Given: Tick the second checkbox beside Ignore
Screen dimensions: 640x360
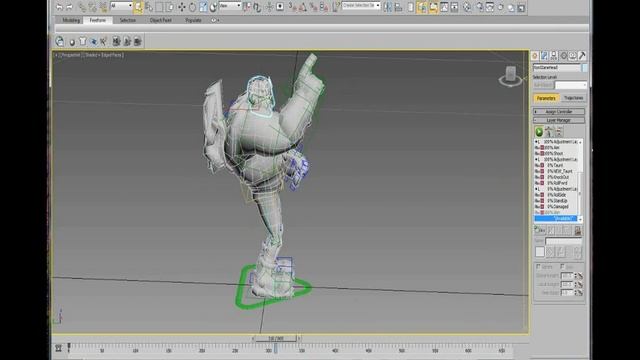Looking at the screenshot, I should tap(563, 267).
